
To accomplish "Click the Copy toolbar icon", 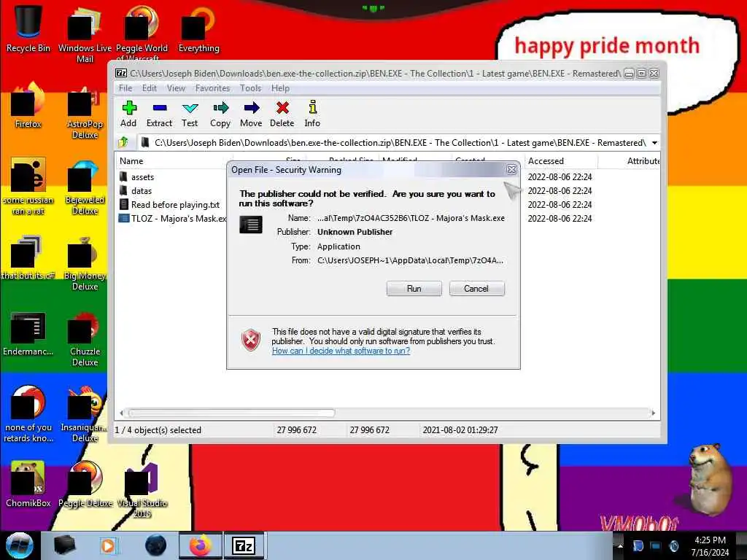I will [220, 113].
